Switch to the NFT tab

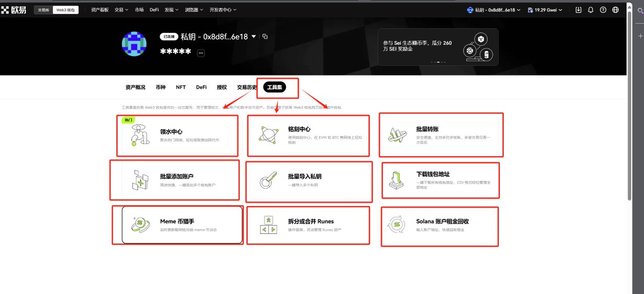[181, 87]
